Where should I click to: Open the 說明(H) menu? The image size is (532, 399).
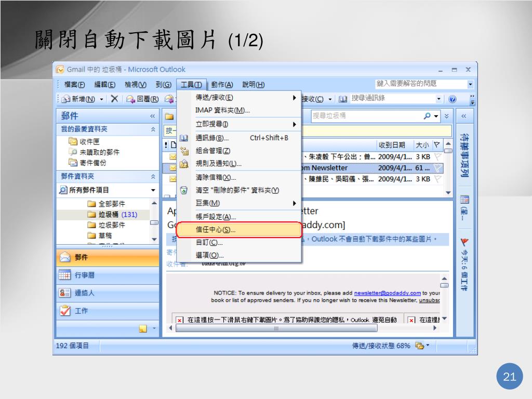pyautogui.click(x=253, y=85)
